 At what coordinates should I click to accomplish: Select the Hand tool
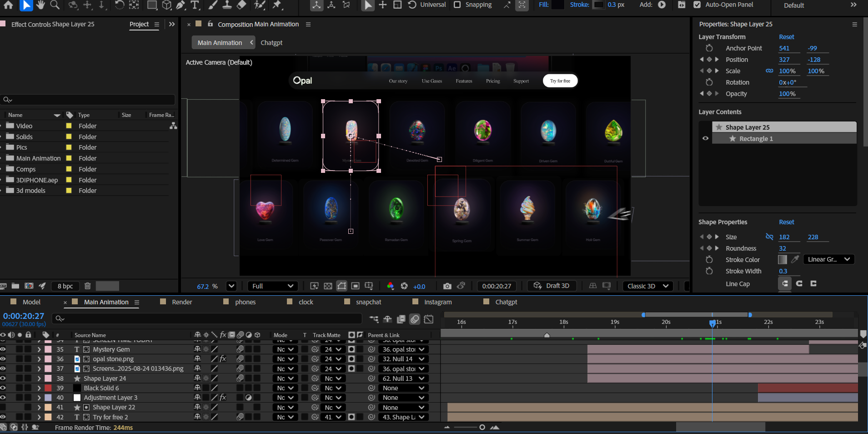tap(40, 5)
